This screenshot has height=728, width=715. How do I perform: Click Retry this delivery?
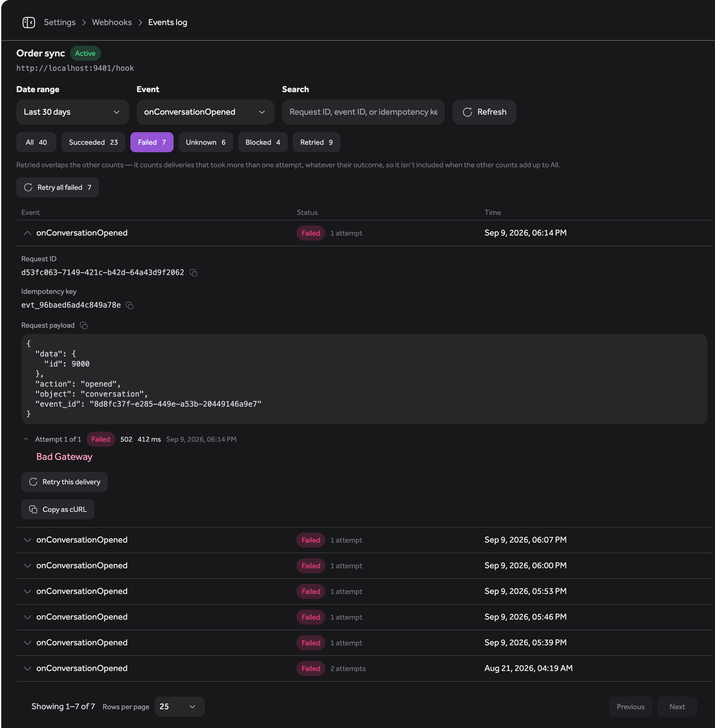click(x=64, y=482)
